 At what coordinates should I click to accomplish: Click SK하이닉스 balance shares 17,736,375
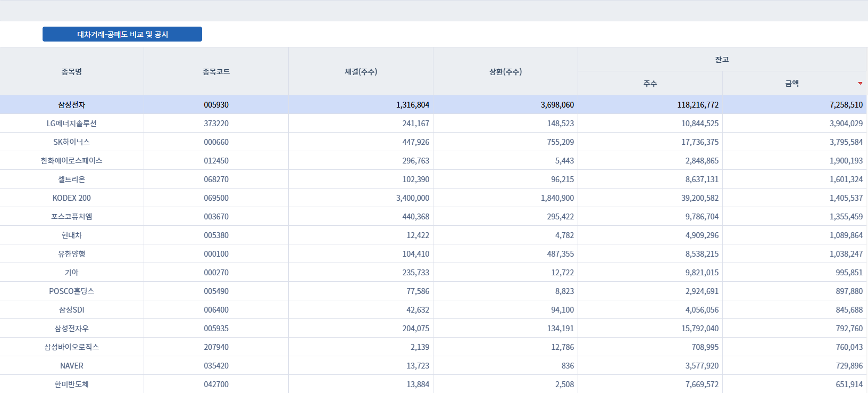(x=700, y=142)
